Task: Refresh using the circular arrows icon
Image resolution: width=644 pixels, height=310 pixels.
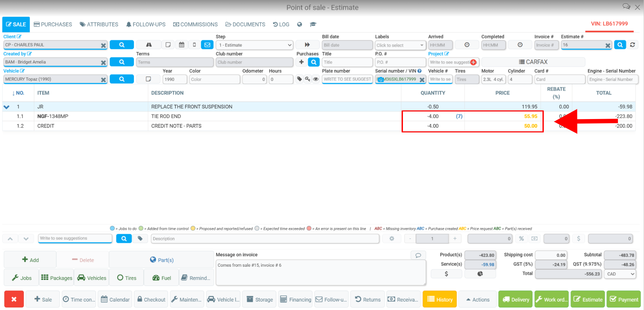Action: (x=632, y=45)
